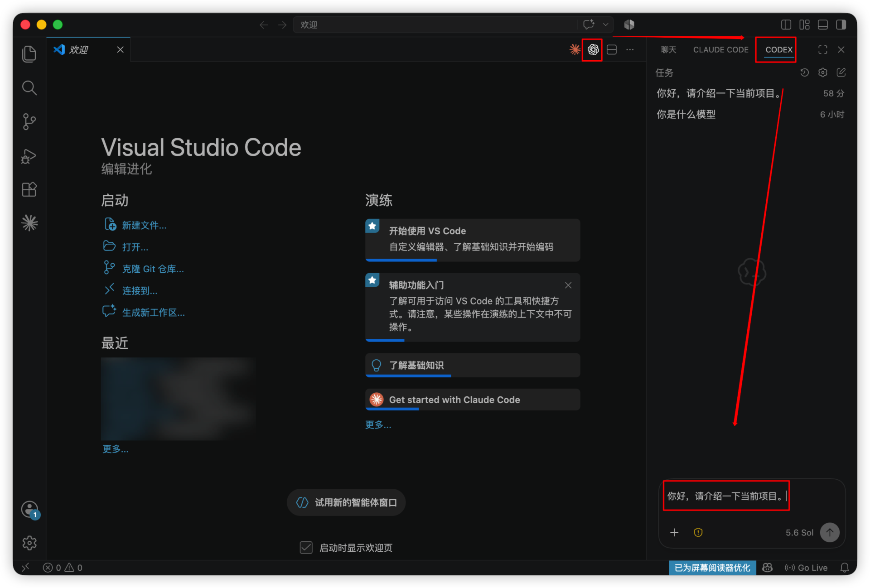Open Claude Code in the activity bar
The width and height of the screenshot is (870, 588).
29,223
